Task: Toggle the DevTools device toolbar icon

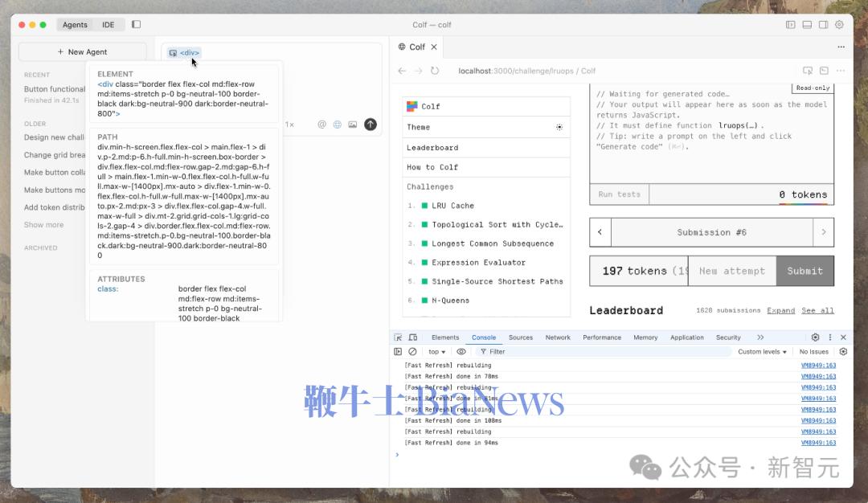Action: (413, 337)
